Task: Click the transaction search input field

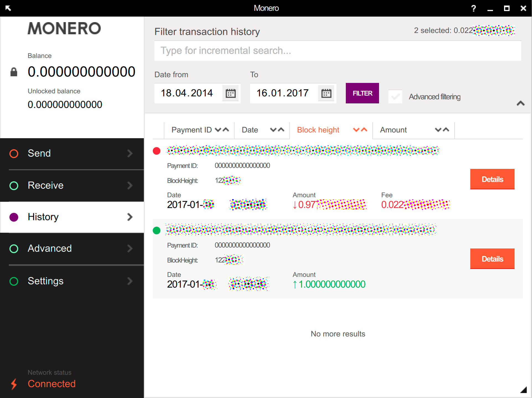Action: (x=338, y=51)
